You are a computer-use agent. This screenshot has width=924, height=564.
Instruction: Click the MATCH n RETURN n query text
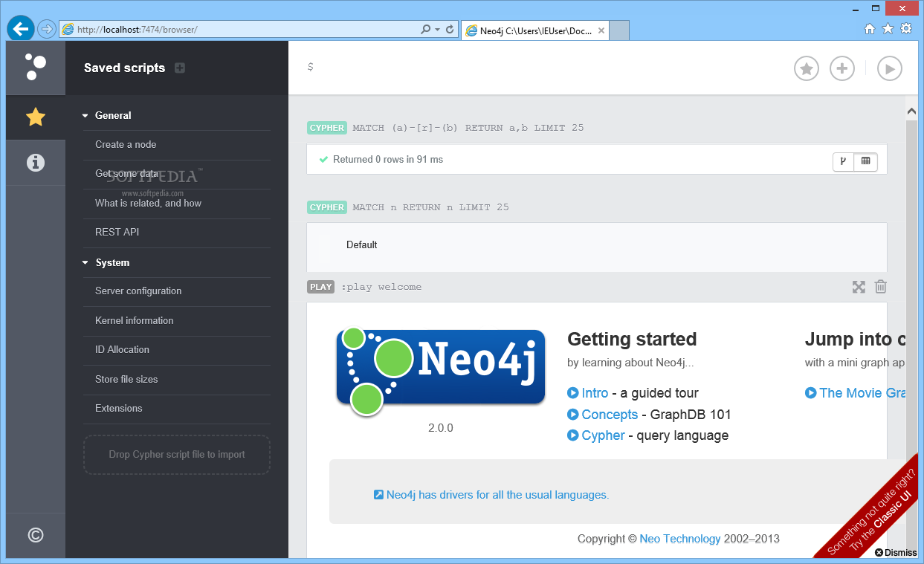[431, 207]
